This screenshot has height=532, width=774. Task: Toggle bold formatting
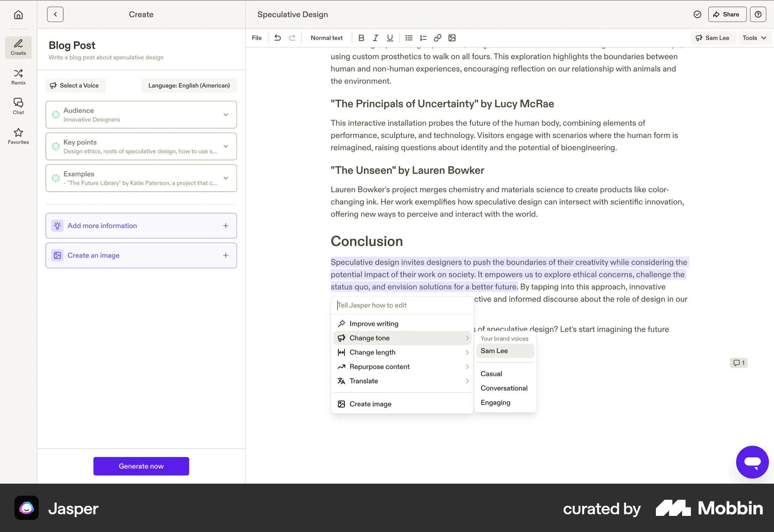[361, 38]
